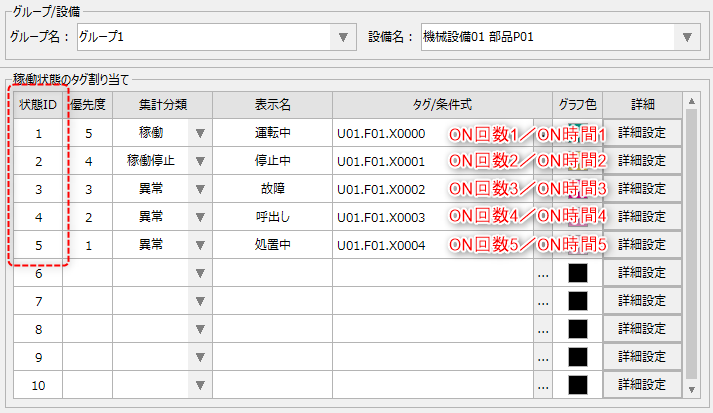Expand 集計分類 dropdown for 故障 row
The width and height of the screenshot is (713, 413).
click(x=199, y=189)
